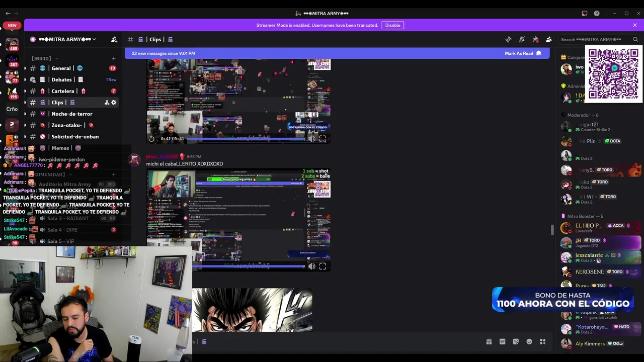Open the inbox icon in title bar

click(x=585, y=14)
